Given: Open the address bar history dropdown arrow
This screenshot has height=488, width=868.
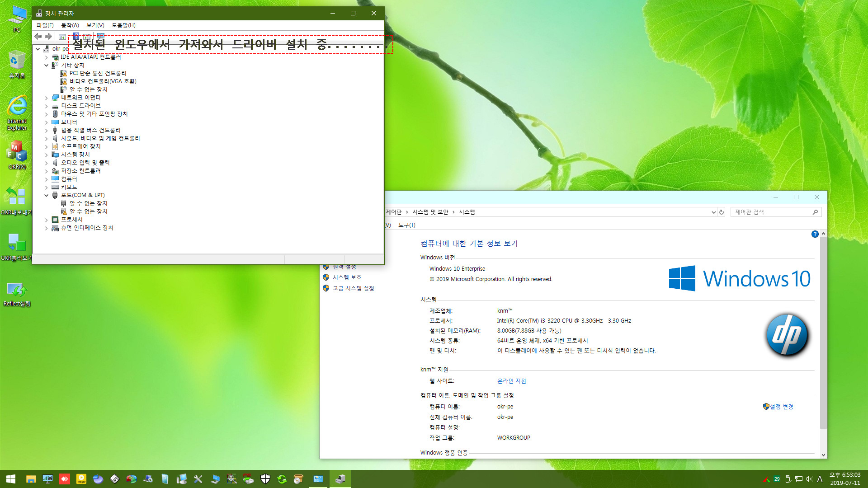Looking at the screenshot, I should (x=713, y=212).
